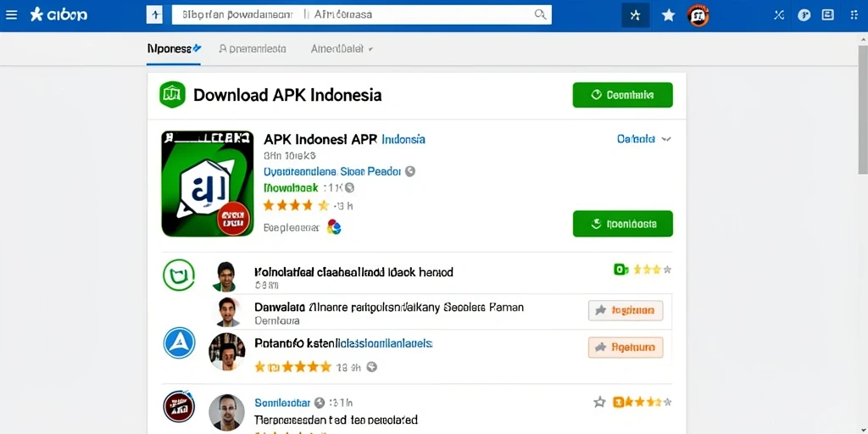Click the crossed-arrows icon in header
Screen dimensions: 868x434
pos(779,15)
